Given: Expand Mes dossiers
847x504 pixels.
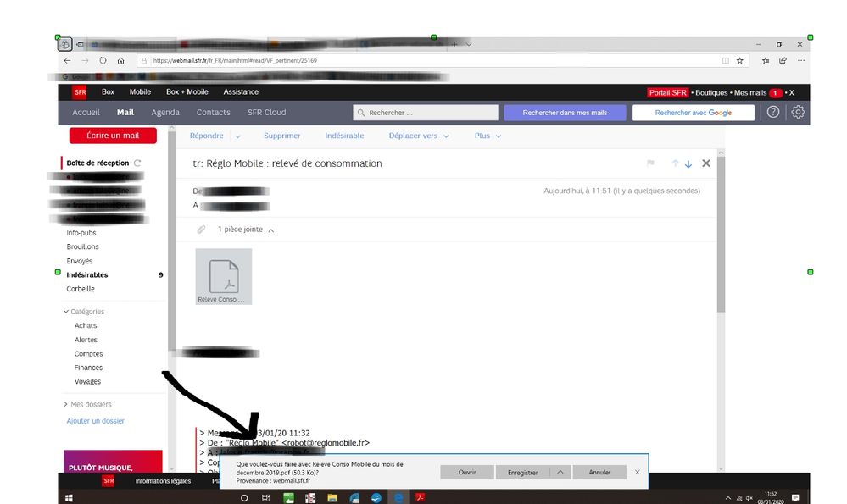Looking at the screenshot, I should tap(66, 404).
